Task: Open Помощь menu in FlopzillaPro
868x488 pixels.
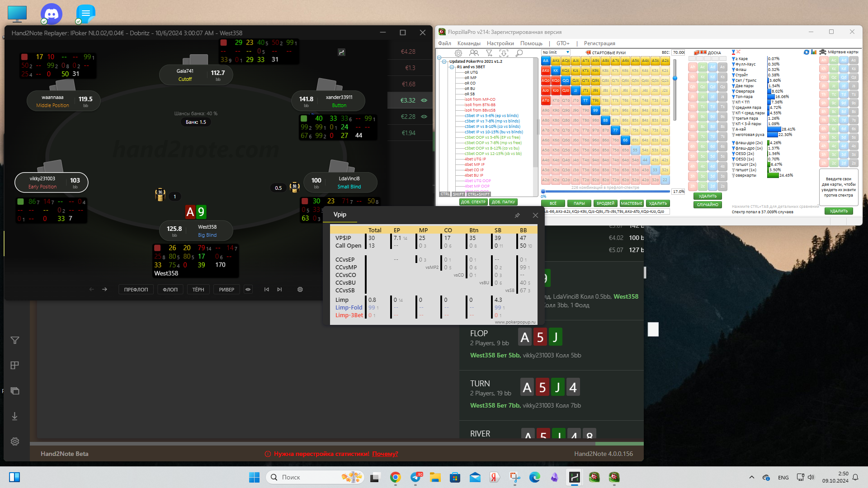Action: tap(531, 43)
